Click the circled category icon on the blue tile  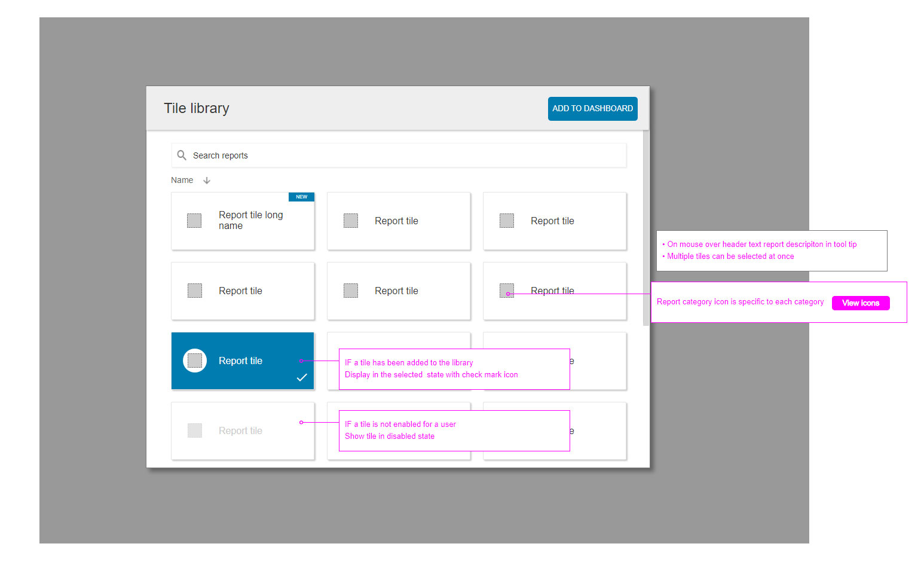click(x=195, y=361)
